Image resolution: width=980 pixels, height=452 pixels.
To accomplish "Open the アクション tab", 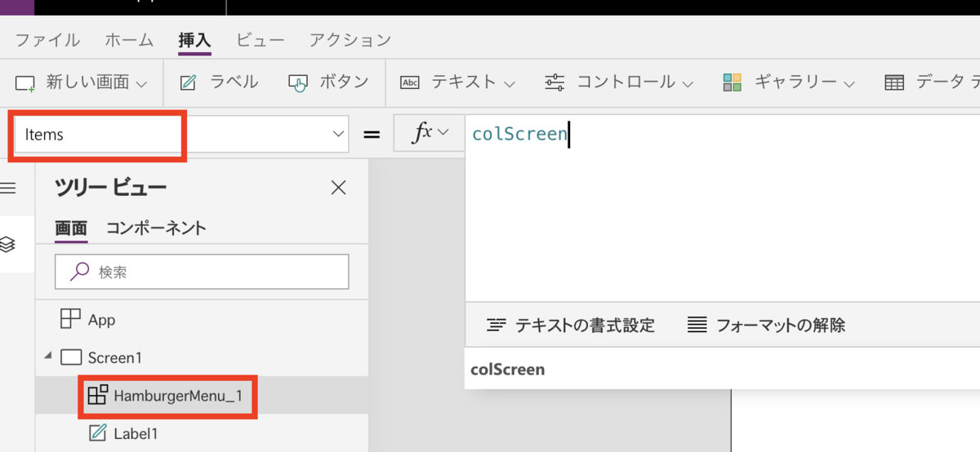I will [350, 40].
